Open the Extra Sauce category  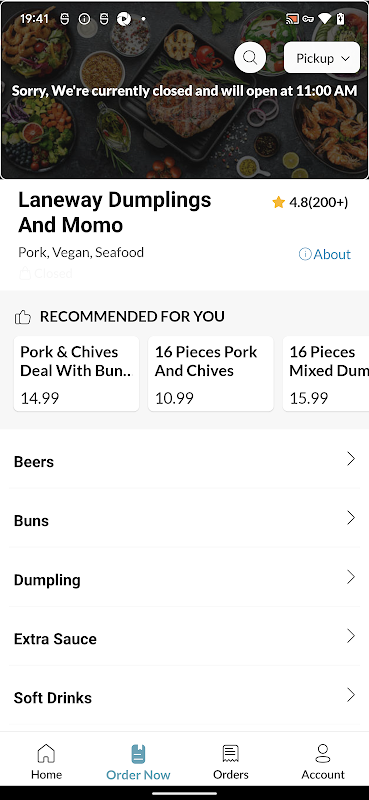(184, 639)
